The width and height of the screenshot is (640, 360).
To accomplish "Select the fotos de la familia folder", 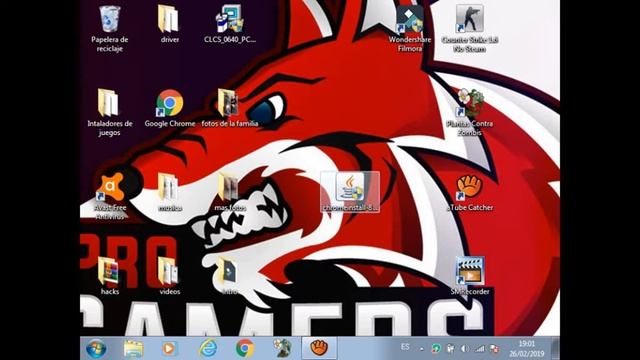I will 229,108.
